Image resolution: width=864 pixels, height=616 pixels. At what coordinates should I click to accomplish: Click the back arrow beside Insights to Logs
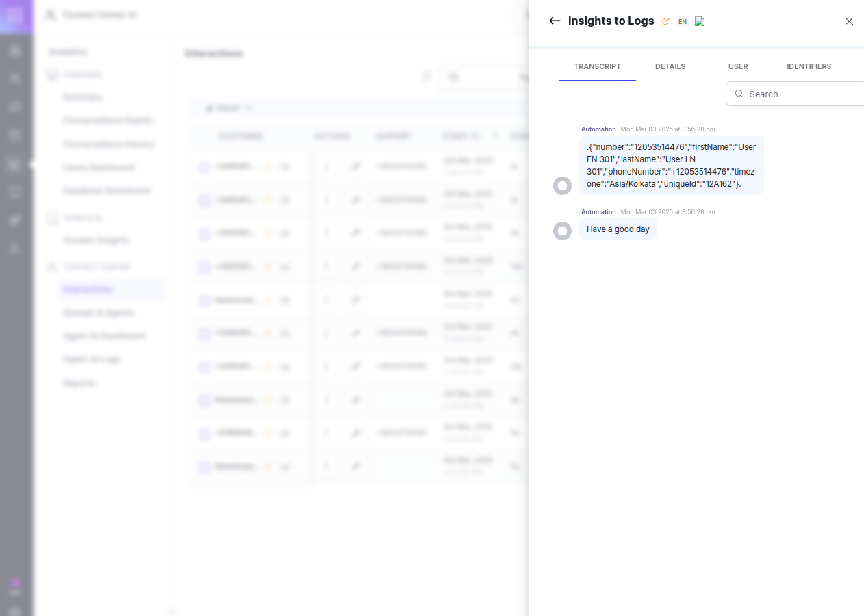pyautogui.click(x=555, y=21)
